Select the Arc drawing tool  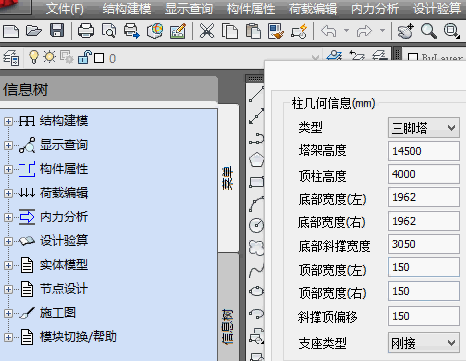(x=256, y=204)
